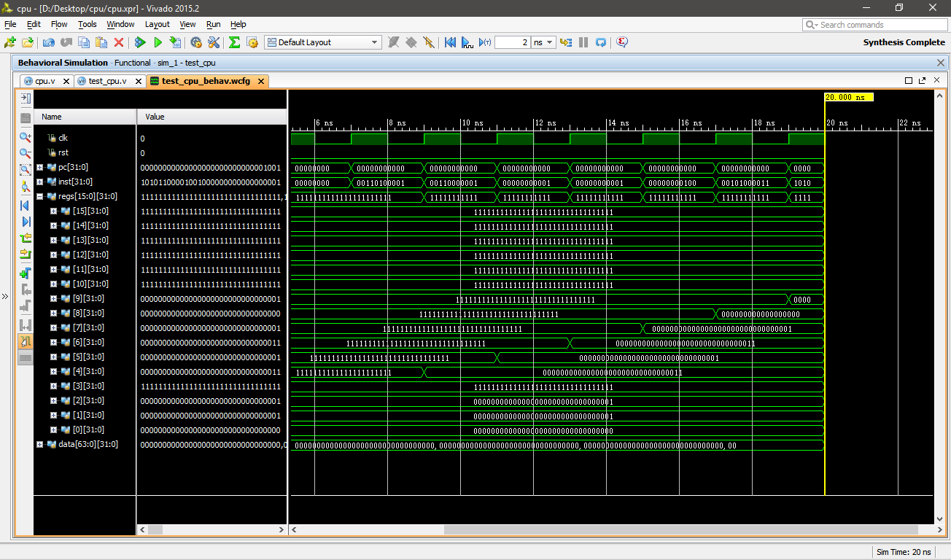
Task: Click the Step simulation icon
Action: coord(566,42)
